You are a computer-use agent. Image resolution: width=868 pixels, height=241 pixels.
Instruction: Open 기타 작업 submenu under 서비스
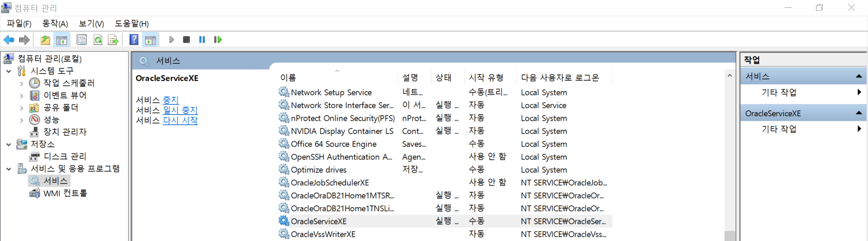click(x=803, y=92)
